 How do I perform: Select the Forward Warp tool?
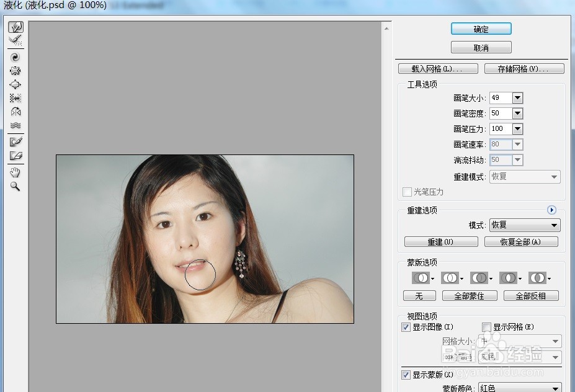[16, 27]
